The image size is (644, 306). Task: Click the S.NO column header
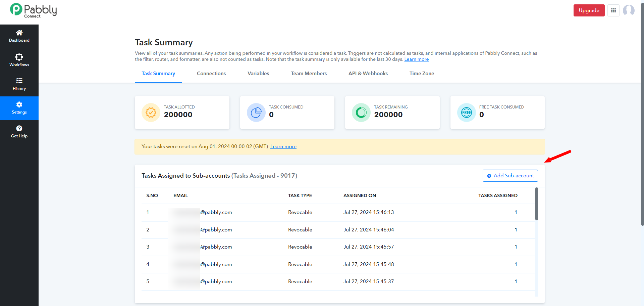tap(152, 195)
